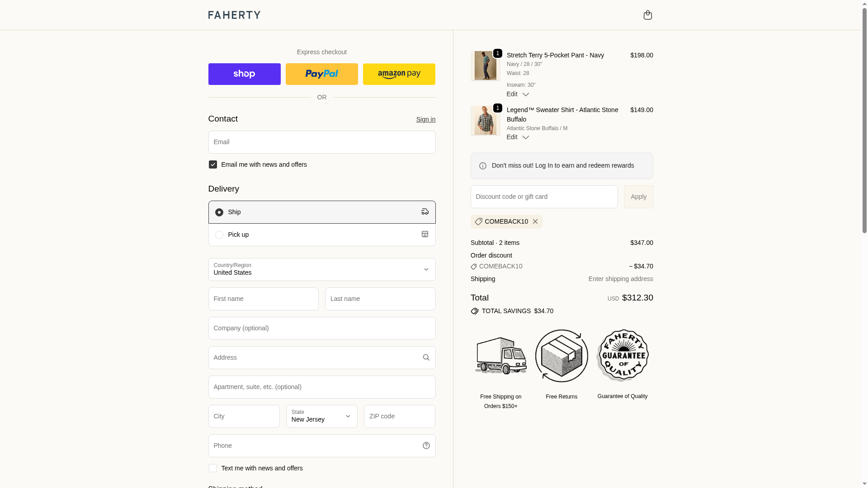Click the Shop Pay express button

tap(244, 74)
